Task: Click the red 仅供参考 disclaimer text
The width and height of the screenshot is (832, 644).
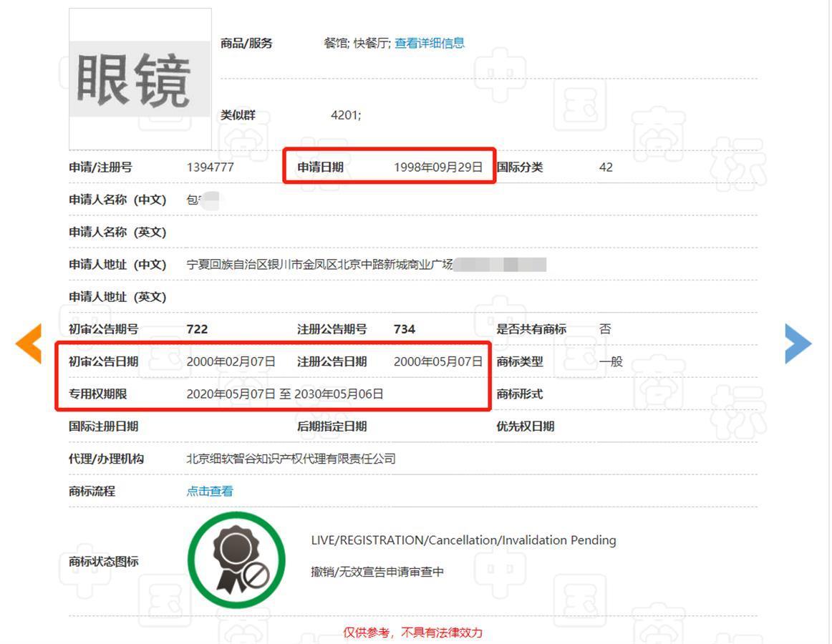Action: (412, 633)
